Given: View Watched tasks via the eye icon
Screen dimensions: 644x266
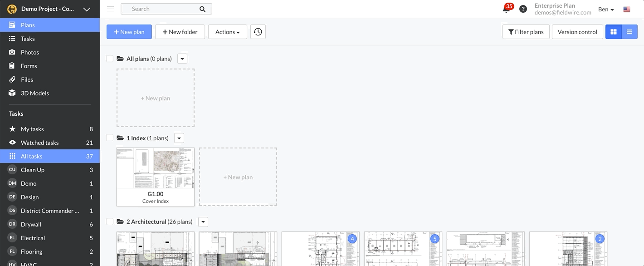Looking at the screenshot, I should pyautogui.click(x=39, y=142).
